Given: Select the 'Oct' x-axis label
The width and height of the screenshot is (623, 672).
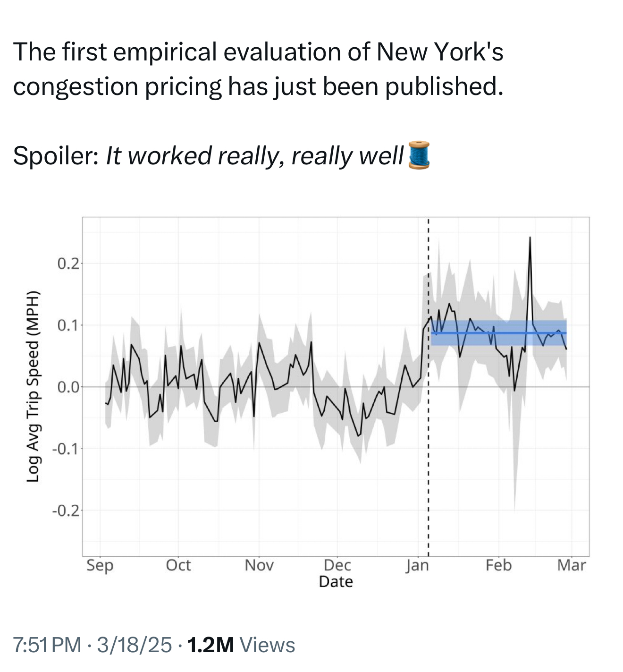Looking at the screenshot, I should pyautogui.click(x=178, y=565).
